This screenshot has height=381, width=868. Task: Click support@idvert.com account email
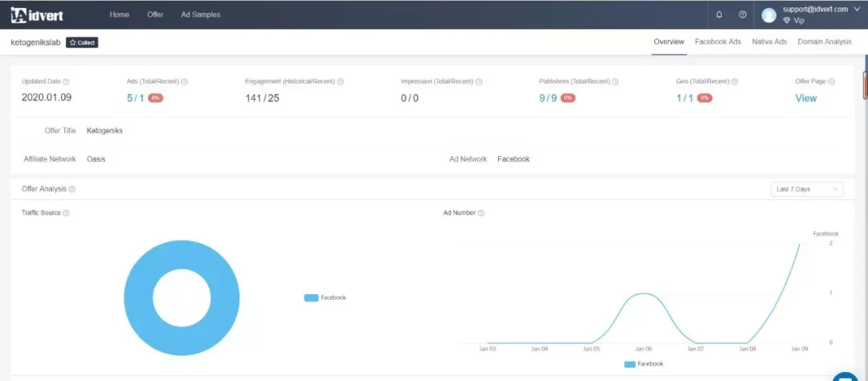816,10
